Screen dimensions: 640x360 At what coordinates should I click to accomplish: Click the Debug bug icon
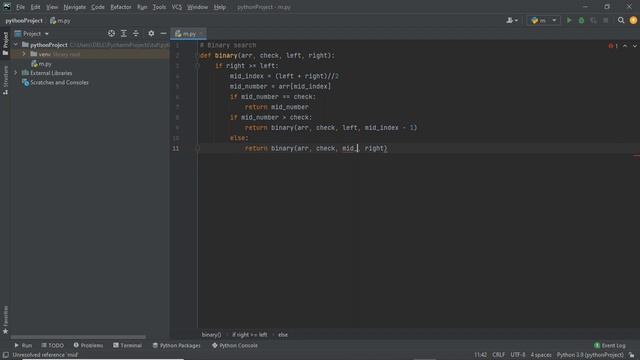581,20
